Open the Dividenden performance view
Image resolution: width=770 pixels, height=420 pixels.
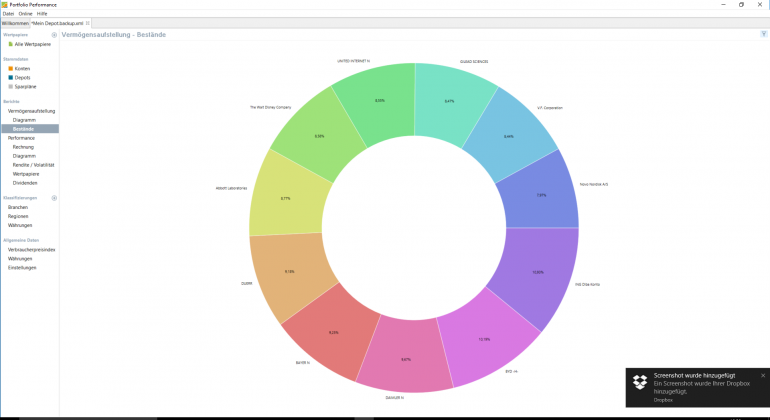(x=25, y=183)
